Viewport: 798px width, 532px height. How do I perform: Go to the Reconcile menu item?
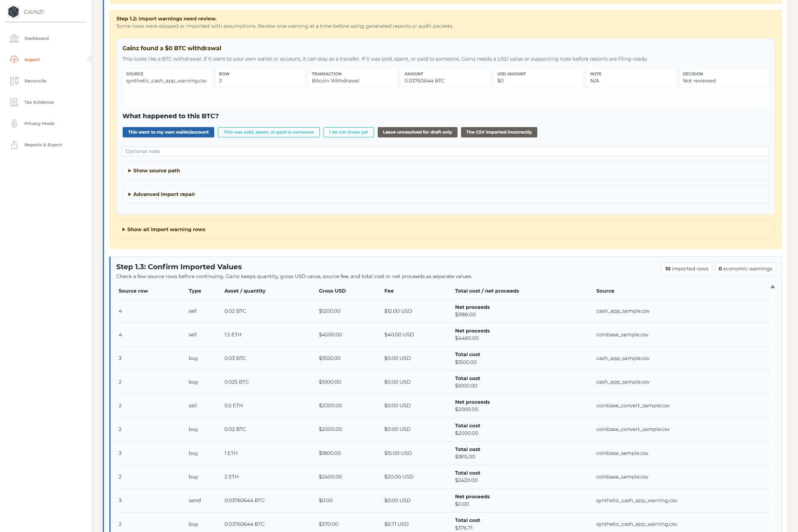pos(35,81)
